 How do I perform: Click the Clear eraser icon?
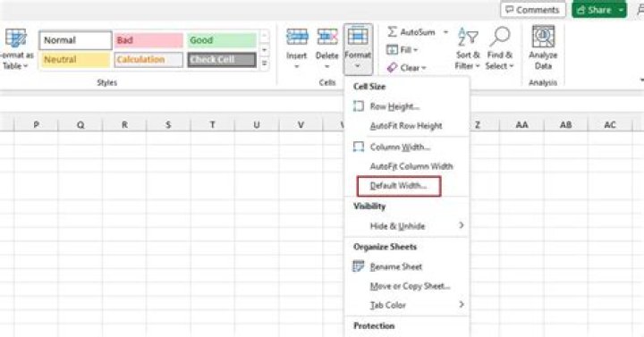[x=392, y=67]
